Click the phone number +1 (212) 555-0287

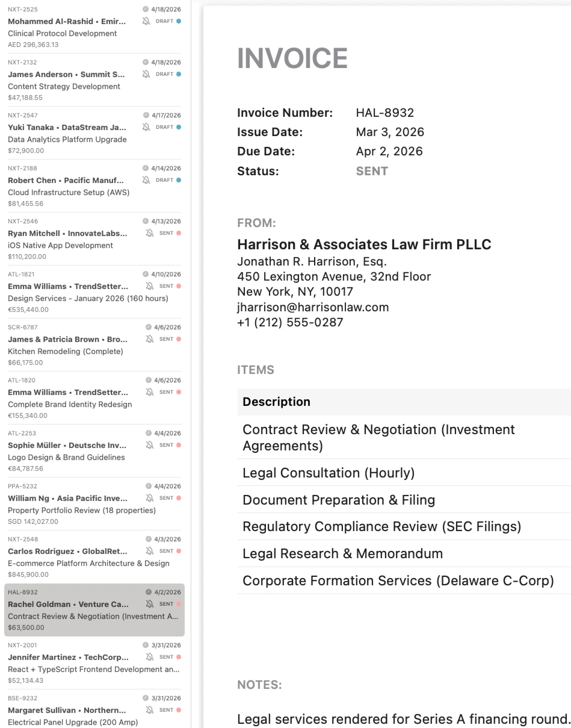point(290,322)
